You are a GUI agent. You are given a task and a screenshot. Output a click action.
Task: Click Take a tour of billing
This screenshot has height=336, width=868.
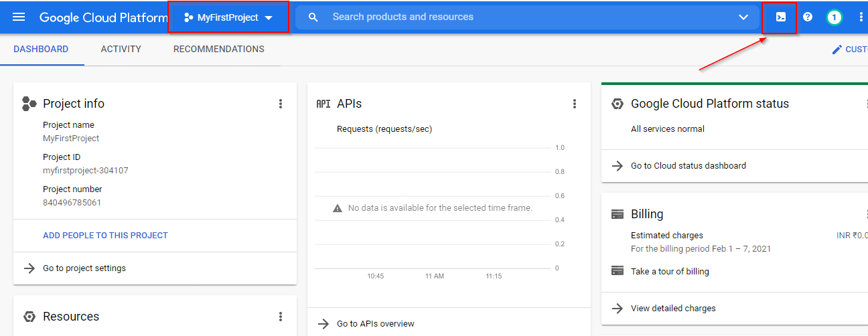tap(670, 272)
